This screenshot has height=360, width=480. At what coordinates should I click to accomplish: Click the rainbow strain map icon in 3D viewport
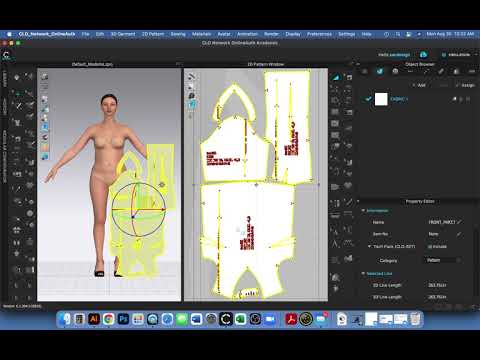coord(45,147)
